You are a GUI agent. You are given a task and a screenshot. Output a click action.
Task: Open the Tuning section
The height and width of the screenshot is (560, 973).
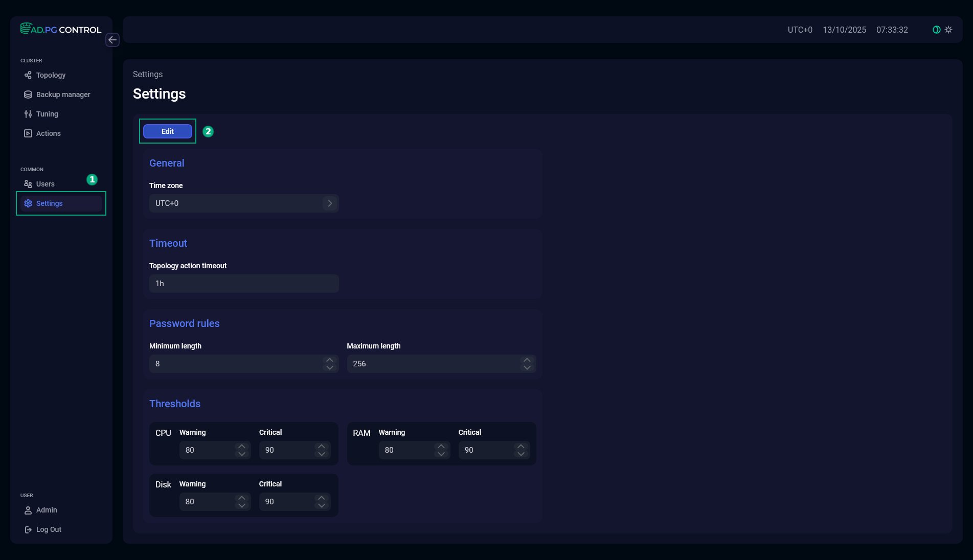tap(47, 114)
